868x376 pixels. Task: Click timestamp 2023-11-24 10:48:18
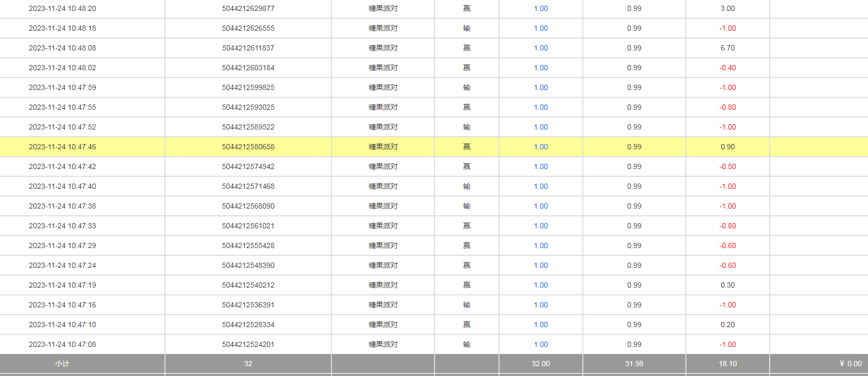pos(62,28)
